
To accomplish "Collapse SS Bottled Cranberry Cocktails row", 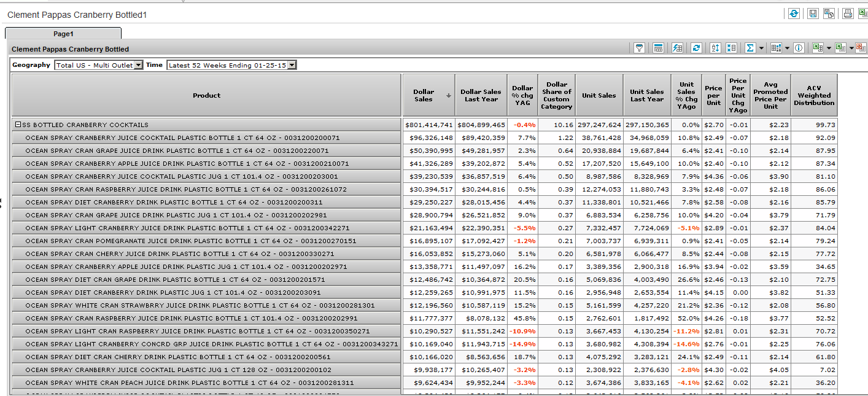I will [18, 125].
